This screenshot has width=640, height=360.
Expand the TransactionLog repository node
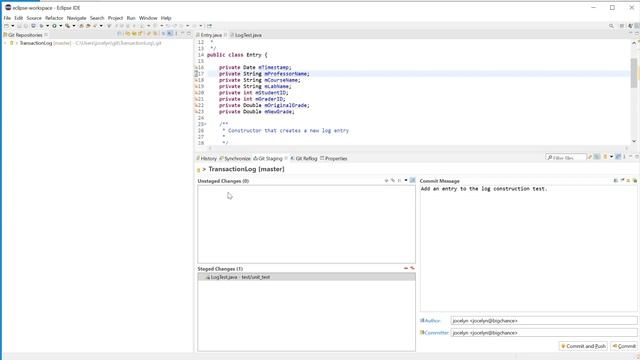(x=5, y=43)
